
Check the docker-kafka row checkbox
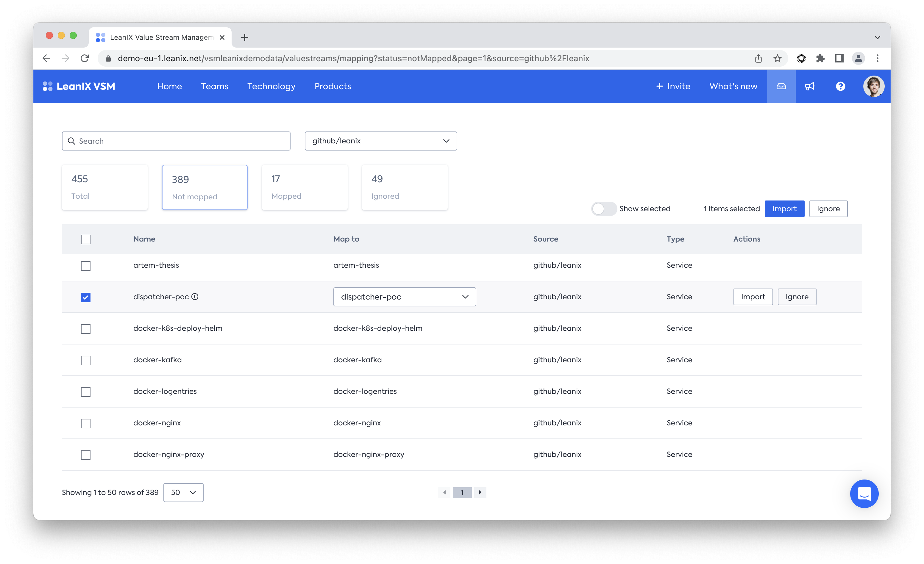click(x=86, y=360)
